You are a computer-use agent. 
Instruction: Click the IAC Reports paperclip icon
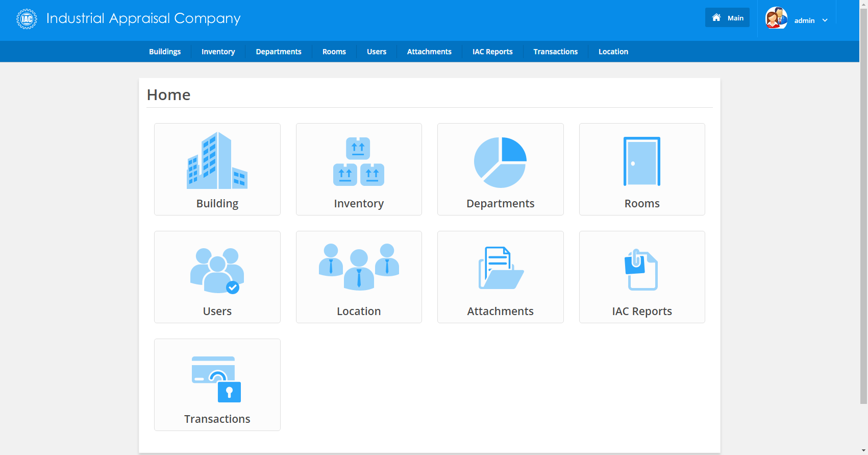(641, 269)
